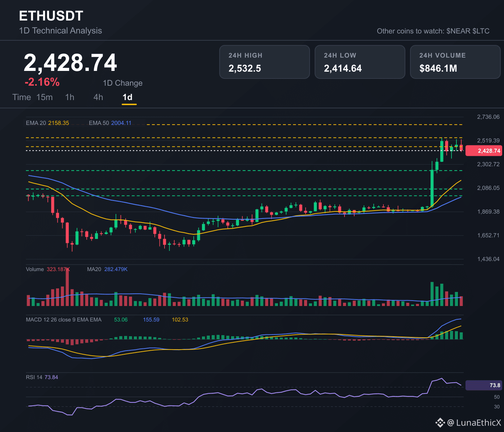Click the 24H VOLUME stat card

(455, 62)
